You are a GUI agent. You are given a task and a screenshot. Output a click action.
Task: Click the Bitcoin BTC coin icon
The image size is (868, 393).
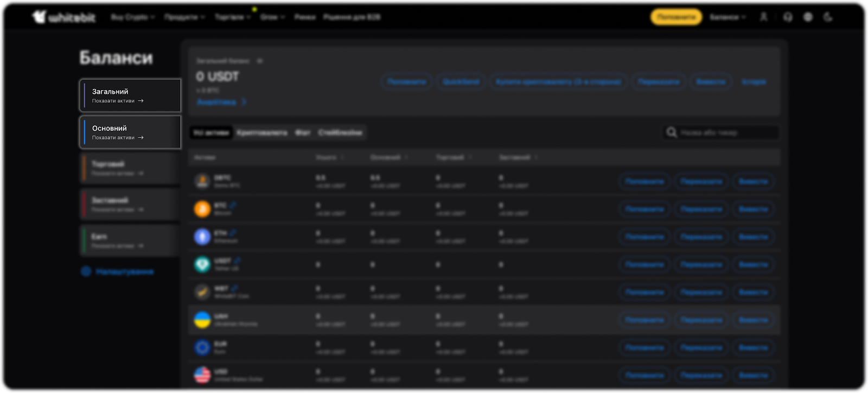point(202,209)
